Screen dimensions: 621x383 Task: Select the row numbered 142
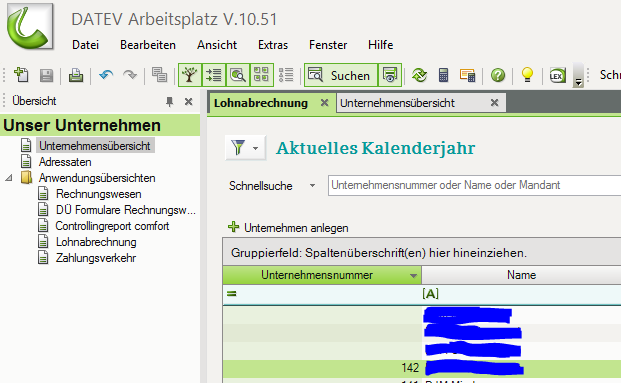coord(422,368)
